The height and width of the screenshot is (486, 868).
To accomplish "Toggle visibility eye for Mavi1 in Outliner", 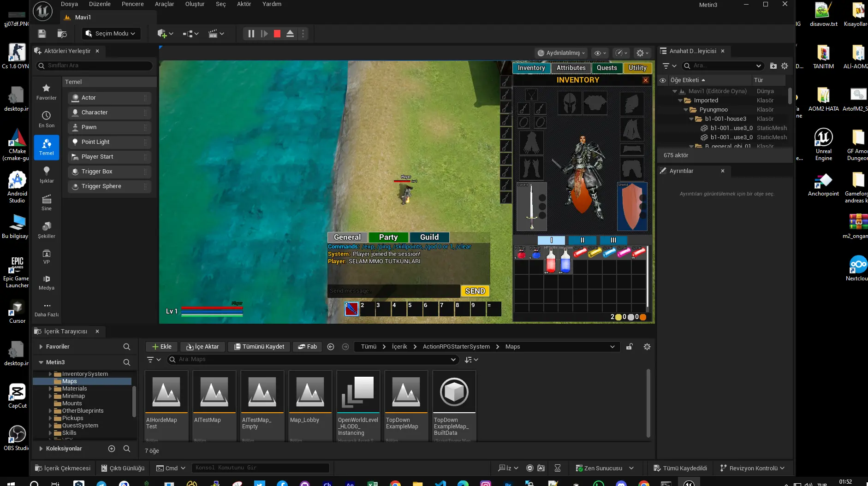I will tap(663, 91).
